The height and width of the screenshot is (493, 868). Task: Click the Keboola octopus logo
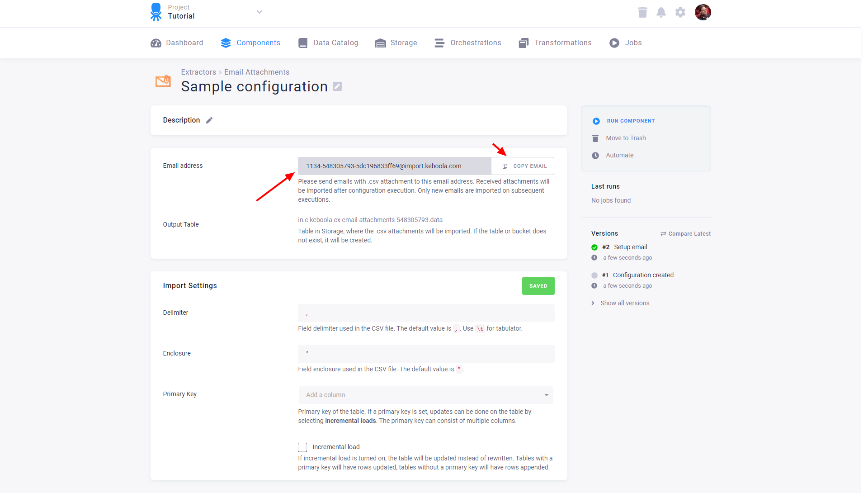[x=156, y=12]
